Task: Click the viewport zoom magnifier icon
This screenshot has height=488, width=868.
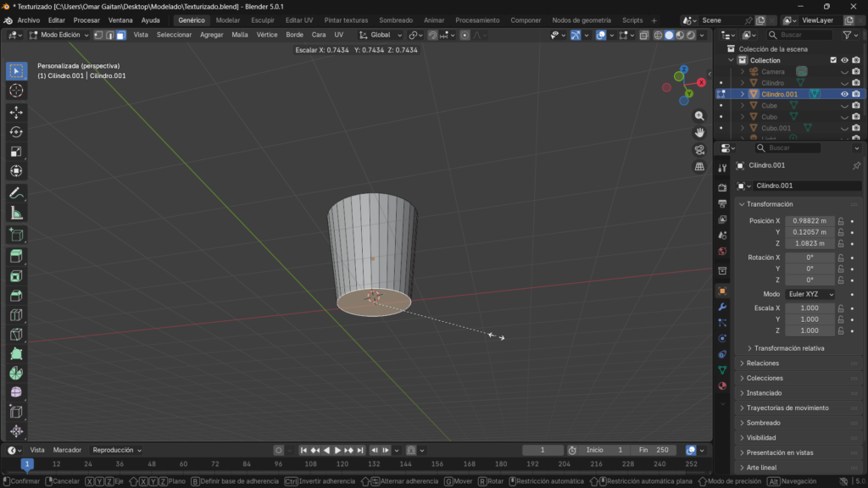Action: (699, 115)
